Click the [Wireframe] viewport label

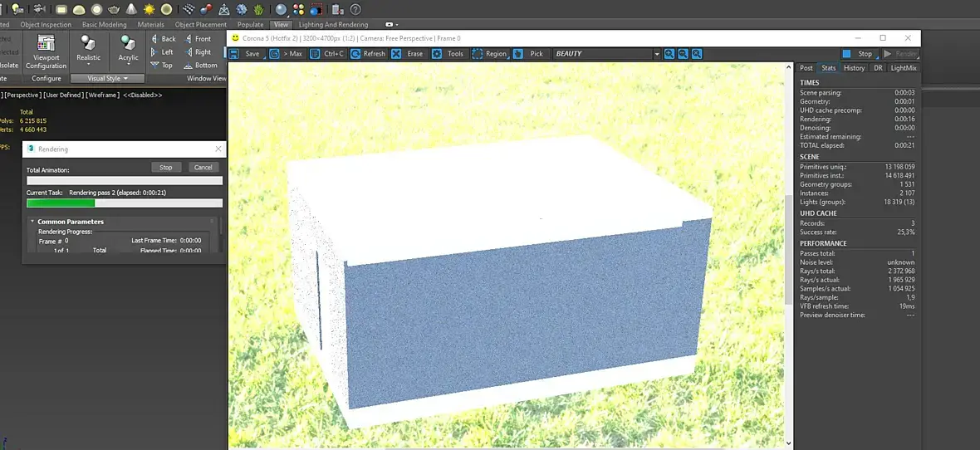(x=100, y=95)
